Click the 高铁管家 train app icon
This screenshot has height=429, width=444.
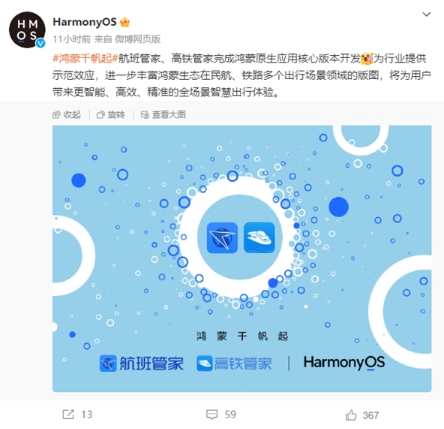[x=259, y=237]
